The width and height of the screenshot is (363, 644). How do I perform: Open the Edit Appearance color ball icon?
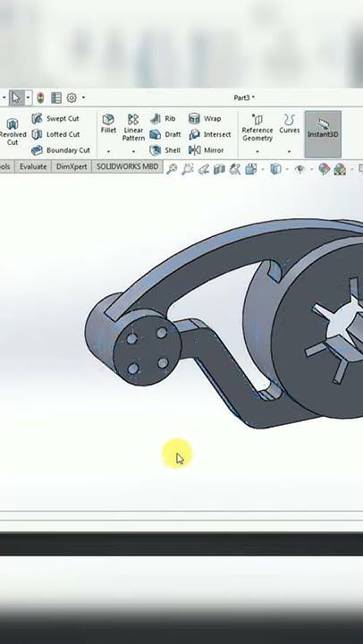click(x=324, y=169)
